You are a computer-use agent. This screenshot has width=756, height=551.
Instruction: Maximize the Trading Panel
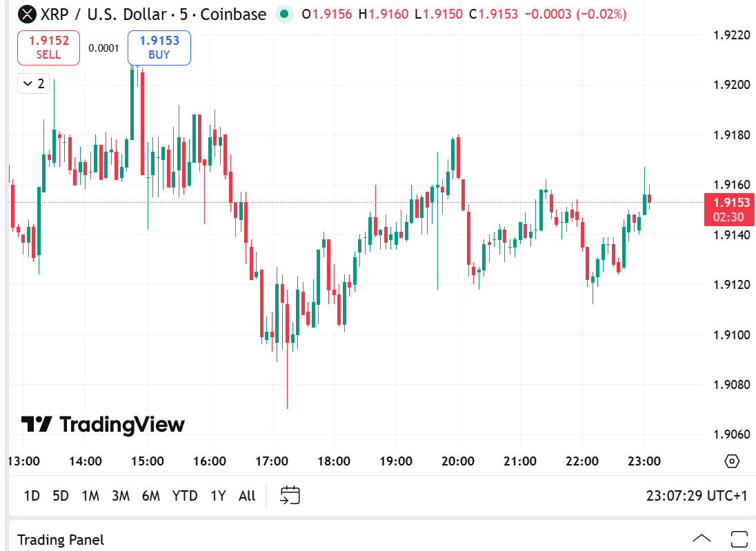coord(739,539)
